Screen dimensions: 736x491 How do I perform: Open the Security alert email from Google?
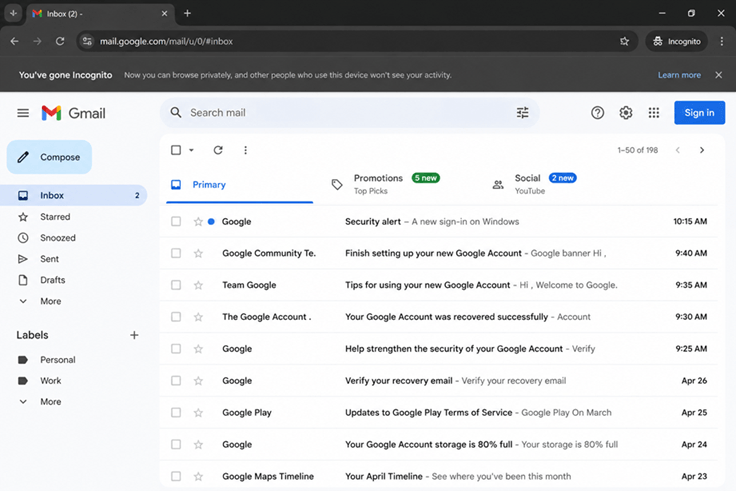click(439, 222)
